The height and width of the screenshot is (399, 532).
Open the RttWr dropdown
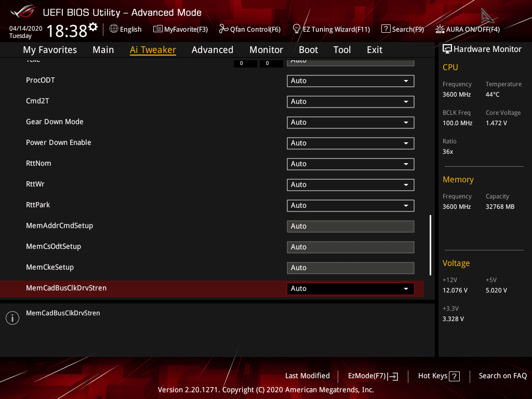[351, 184]
